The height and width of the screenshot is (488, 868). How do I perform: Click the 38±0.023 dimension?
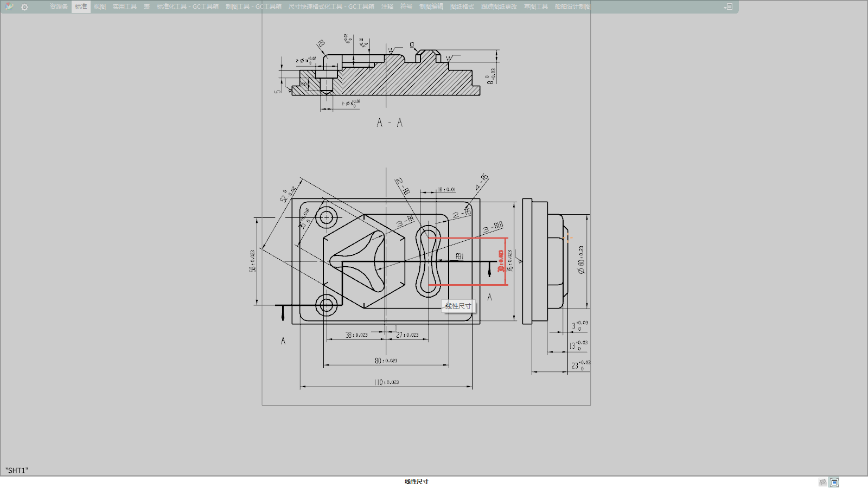356,335
